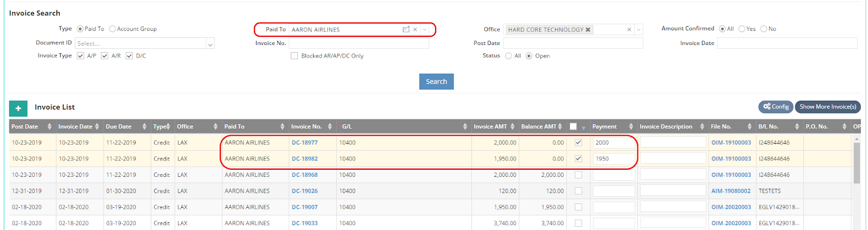Click the green plus add invoice button
Screen dimensions: 868x230
coord(18,108)
